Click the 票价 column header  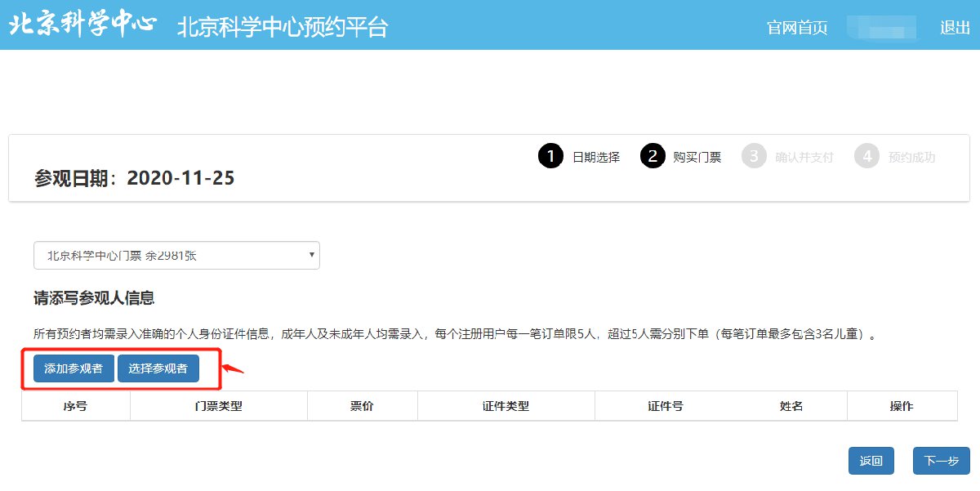tap(362, 406)
